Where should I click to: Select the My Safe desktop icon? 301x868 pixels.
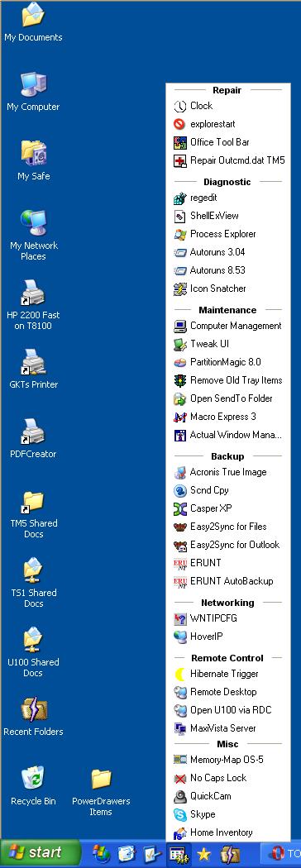(x=33, y=161)
